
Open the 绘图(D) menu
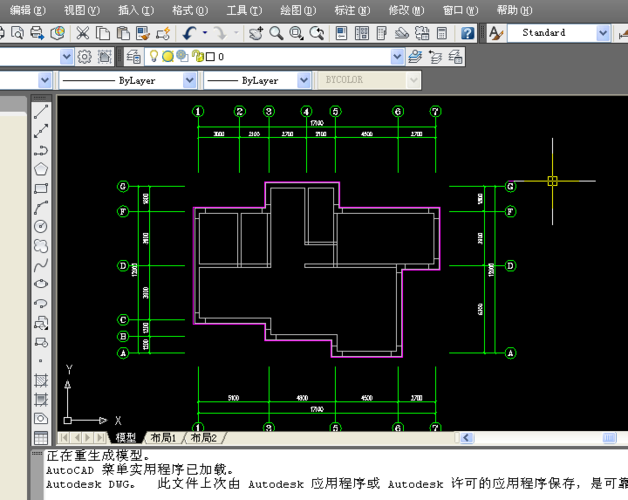click(298, 10)
